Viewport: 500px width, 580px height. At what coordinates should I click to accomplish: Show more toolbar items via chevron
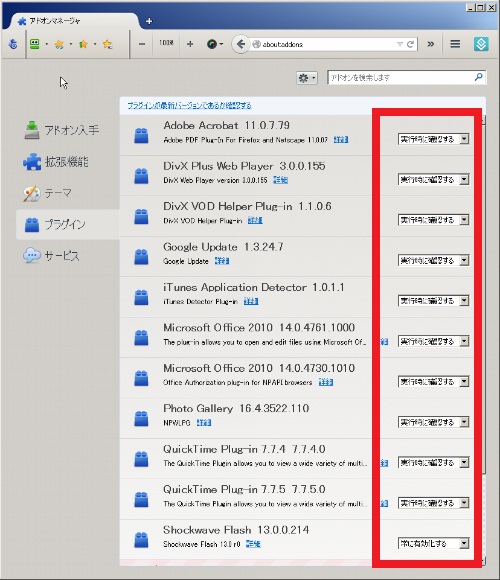pyautogui.click(x=430, y=44)
